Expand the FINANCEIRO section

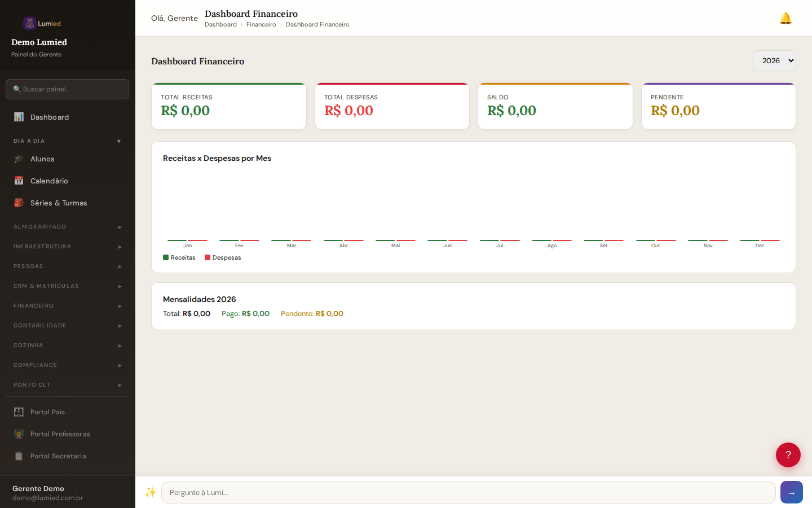(x=66, y=305)
